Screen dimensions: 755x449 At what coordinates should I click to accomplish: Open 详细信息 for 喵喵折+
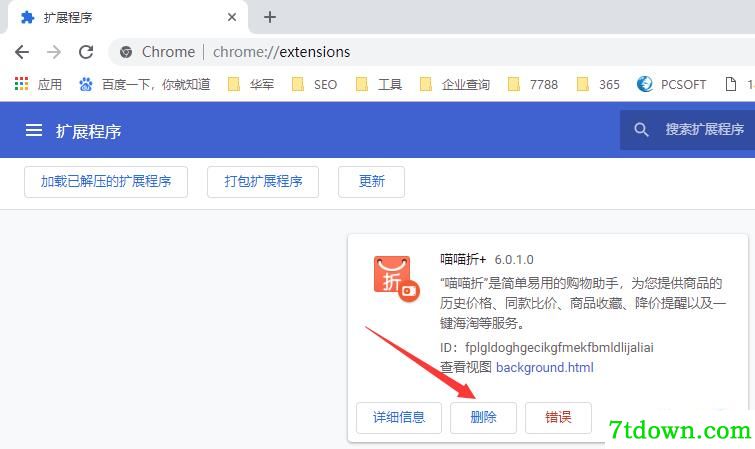point(399,418)
